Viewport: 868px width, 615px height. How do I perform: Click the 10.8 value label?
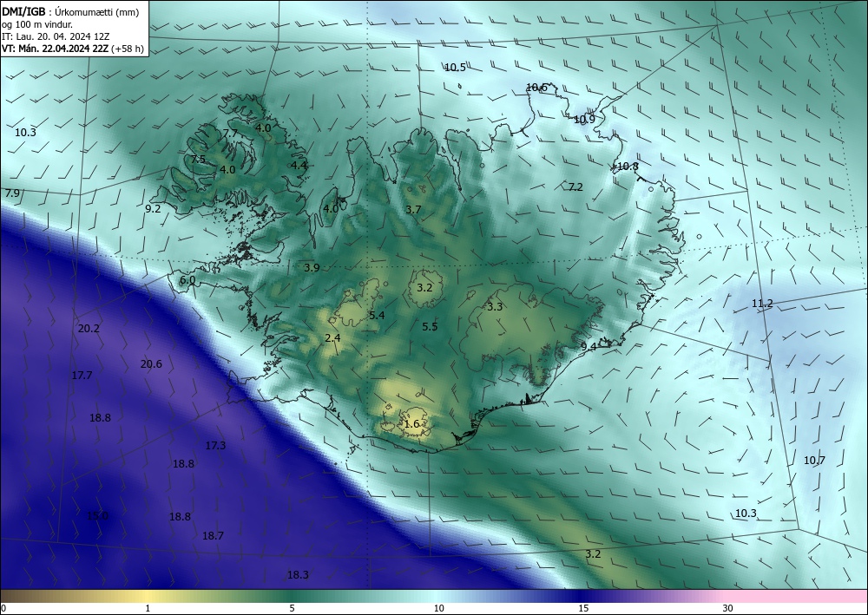click(628, 167)
